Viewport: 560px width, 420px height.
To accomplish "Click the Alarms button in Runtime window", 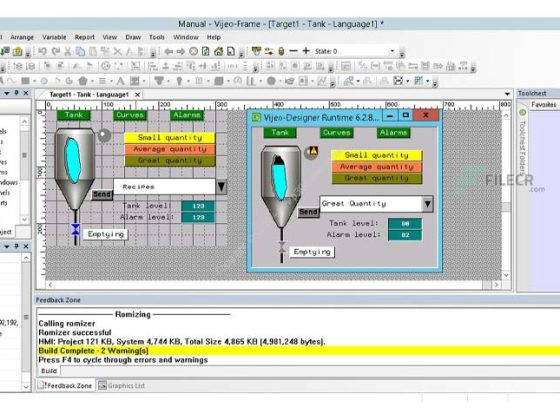I will (x=393, y=132).
